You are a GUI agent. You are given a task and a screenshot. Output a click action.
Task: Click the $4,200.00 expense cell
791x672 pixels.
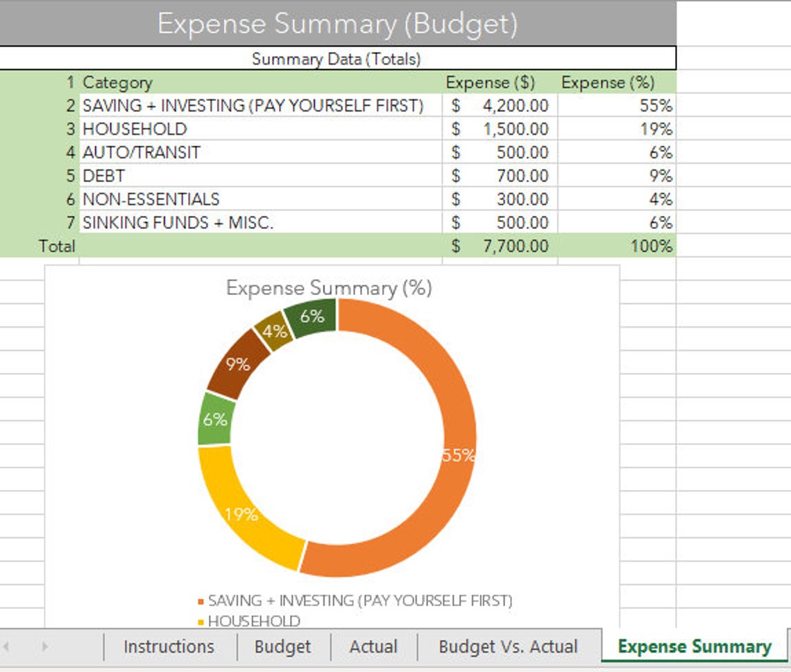pyautogui.click(x=501, y=106)
